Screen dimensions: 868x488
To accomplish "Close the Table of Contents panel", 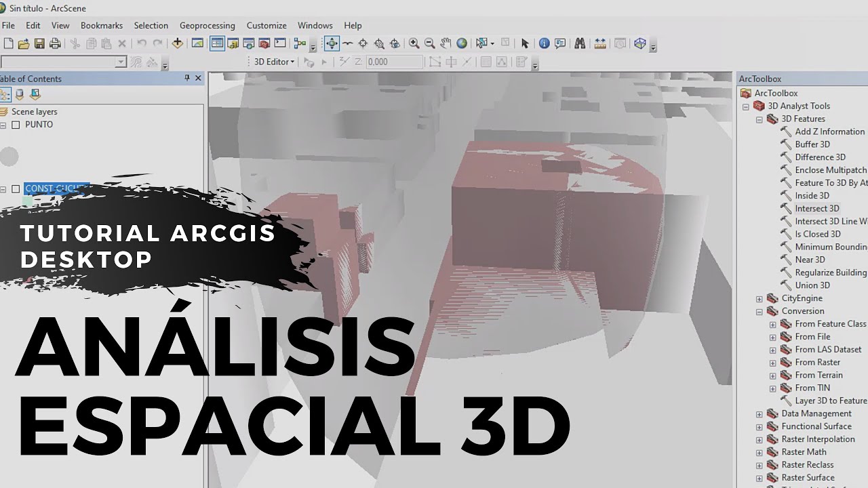I will tap(199, 79).
